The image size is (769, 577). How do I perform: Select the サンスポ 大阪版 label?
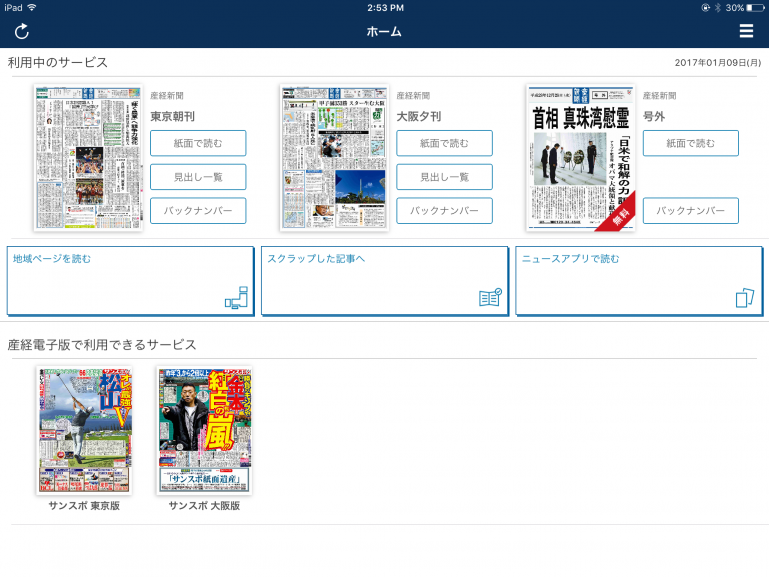click(205, 506)
